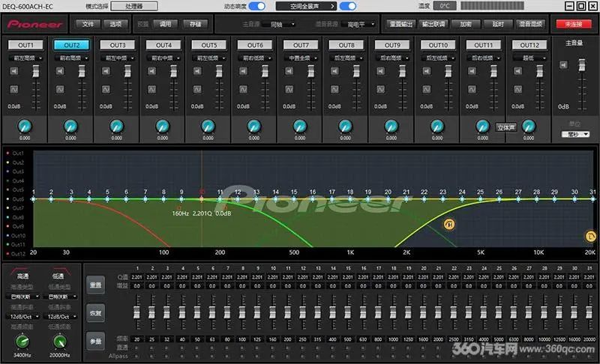
Task: Open the 高电平 mixing source dropdown
Action: [x=360, y=25]
